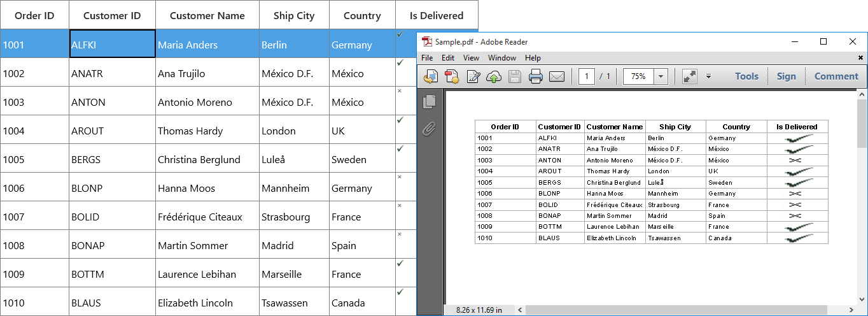Toggle the Is Delivered check for order 1004

click(400, 120)
